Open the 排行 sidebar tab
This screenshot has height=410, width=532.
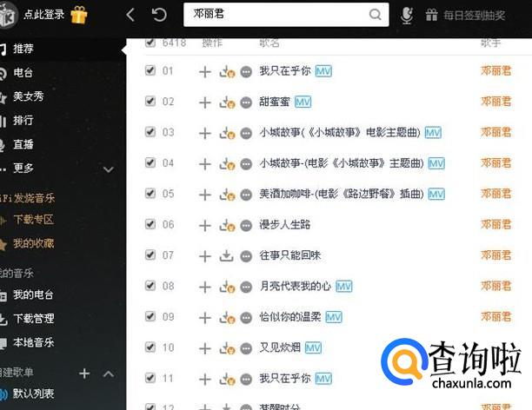coord(23,120)
